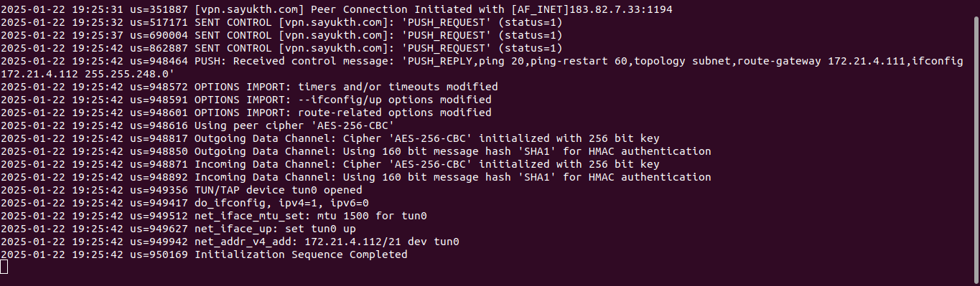
Task: Click the 'Initialization Sequence Completed' line
Action: pyautogui.click(x=204, y=254)
